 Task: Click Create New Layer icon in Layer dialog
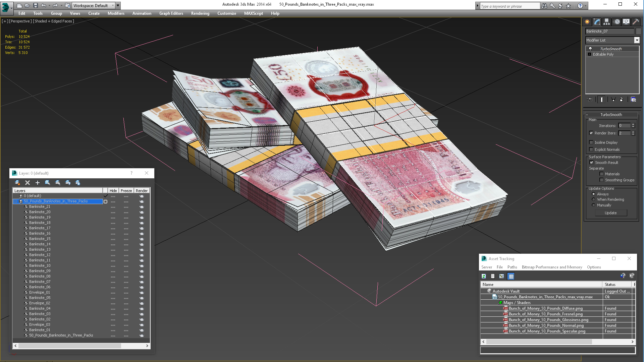click(17, 183)
